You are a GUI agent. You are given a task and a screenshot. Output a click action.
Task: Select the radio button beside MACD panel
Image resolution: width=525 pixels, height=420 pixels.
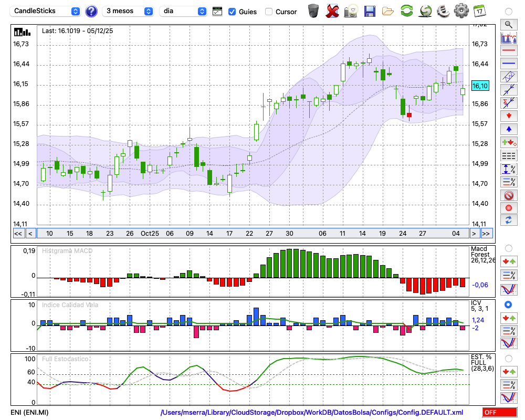508,248
